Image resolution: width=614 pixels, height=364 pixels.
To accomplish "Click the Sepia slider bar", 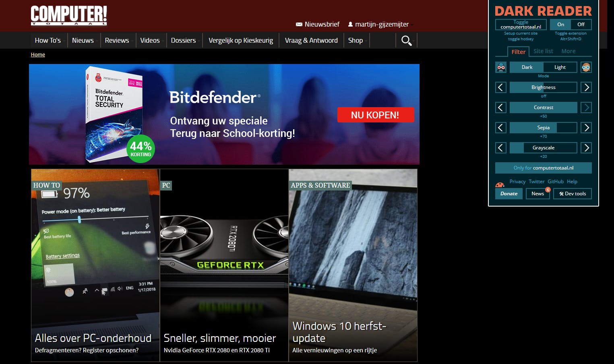I will (544, 128).
